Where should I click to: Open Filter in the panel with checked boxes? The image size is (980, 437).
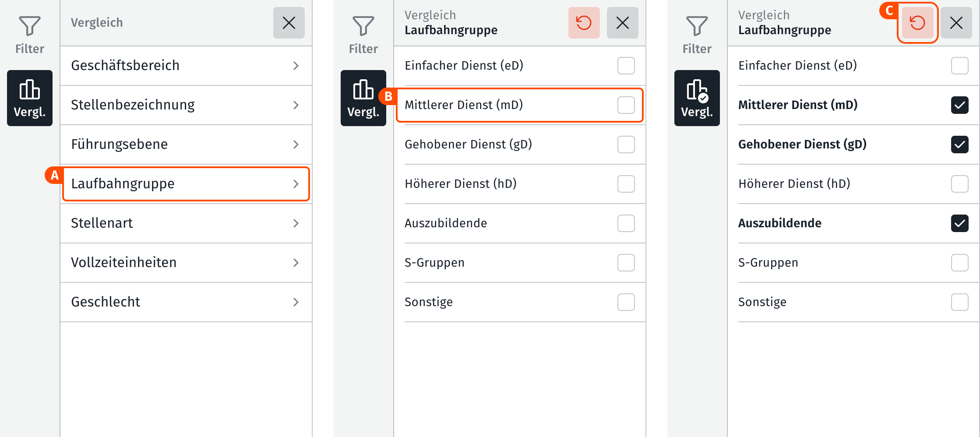[x=697, y=33]
